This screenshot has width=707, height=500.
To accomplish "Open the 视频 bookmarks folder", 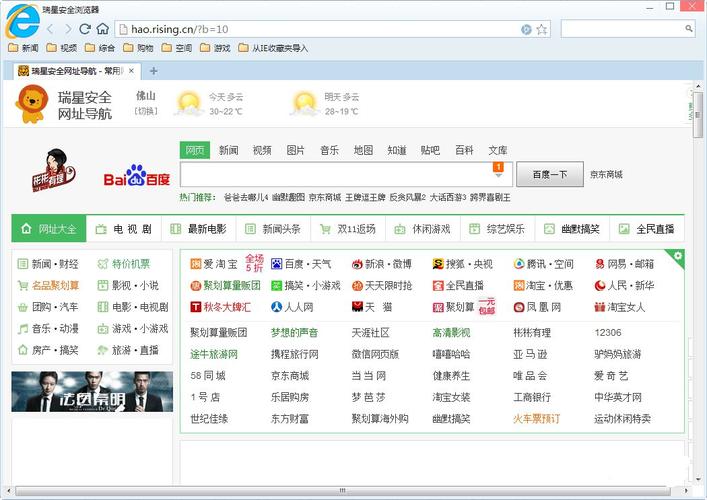I will tap(62, 48).
